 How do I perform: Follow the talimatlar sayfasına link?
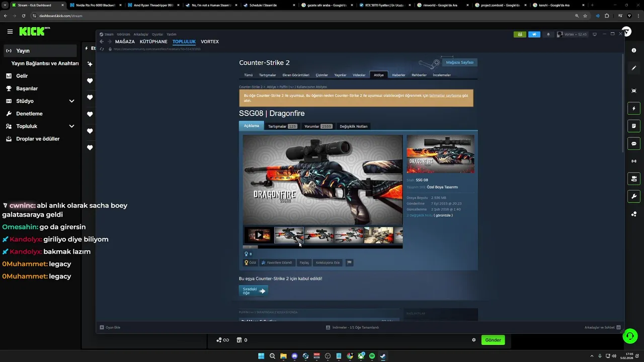coord(445,95)
